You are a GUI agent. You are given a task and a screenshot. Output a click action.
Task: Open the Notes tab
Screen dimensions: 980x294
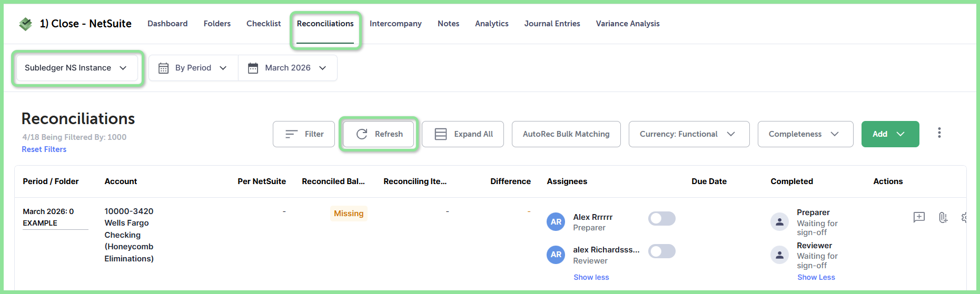pos(448,24)
